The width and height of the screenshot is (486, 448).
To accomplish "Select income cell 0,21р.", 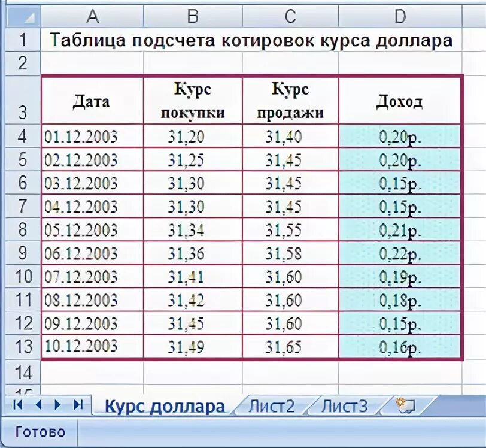I will [x=400, y=229].
